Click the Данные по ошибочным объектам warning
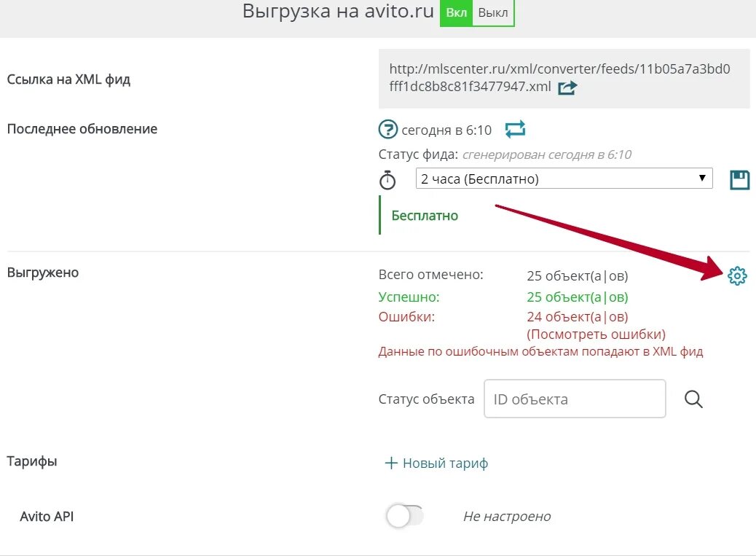The width and height of the screenshot is (756, 556). (540, 351)
